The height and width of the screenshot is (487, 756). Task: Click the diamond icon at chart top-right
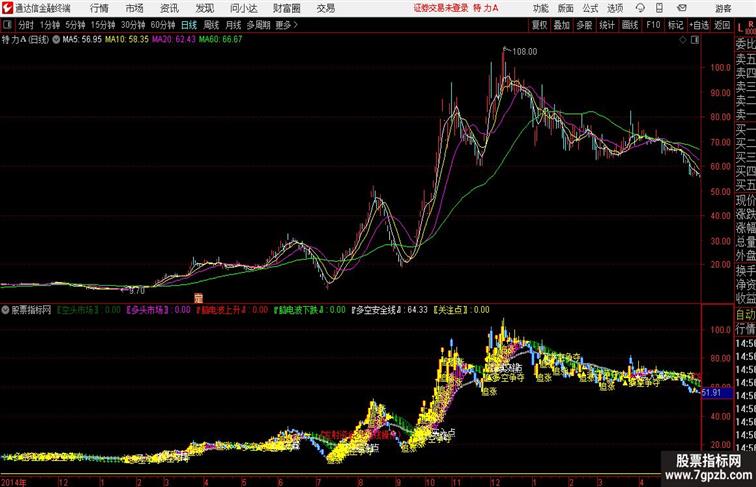[683, 40]
